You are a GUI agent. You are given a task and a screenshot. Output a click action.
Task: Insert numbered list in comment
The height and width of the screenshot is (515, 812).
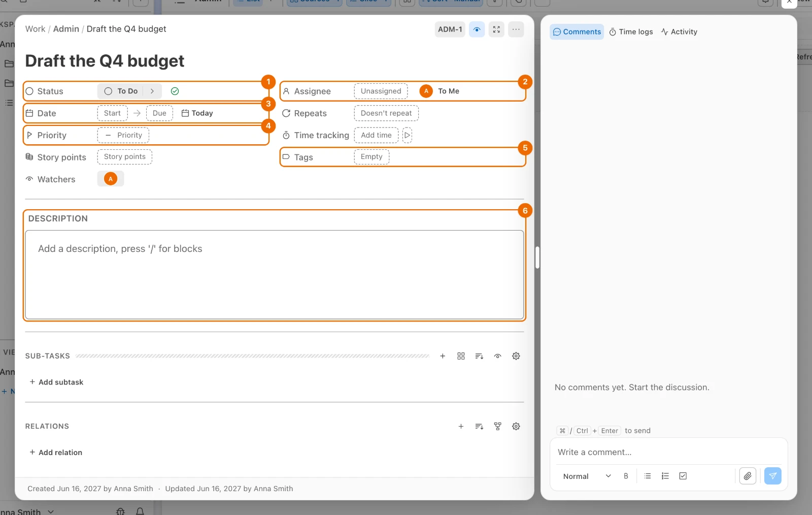[x=665, y=476]
